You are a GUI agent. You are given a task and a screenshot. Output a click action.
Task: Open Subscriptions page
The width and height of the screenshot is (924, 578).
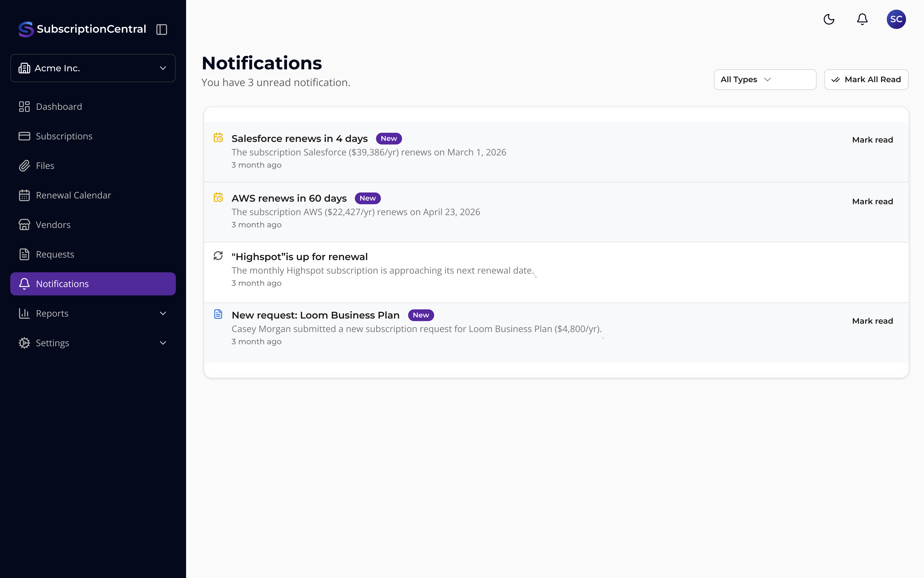(x=93, y=136)
